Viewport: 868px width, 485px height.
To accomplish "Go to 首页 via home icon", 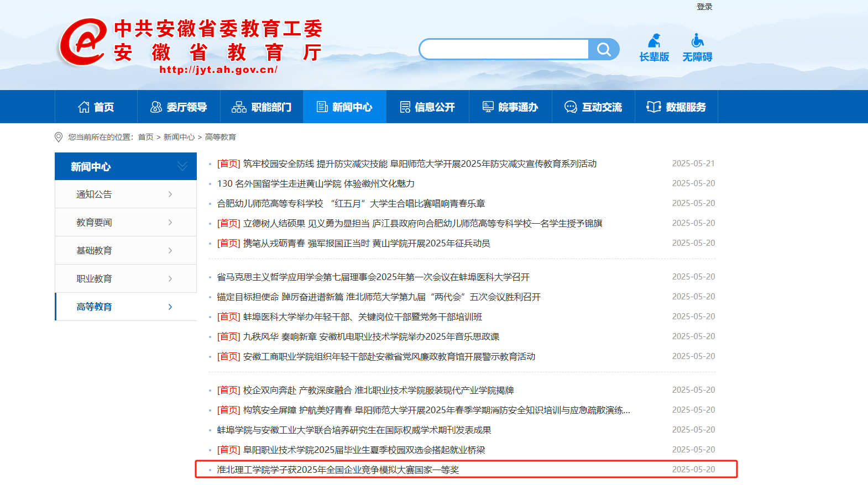I will click(x=84, y=107).
